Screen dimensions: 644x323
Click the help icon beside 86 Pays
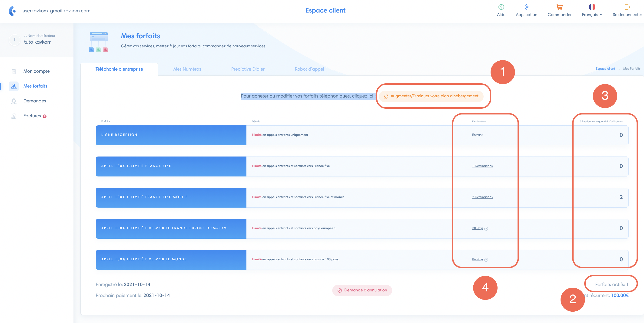coord(486,260)
